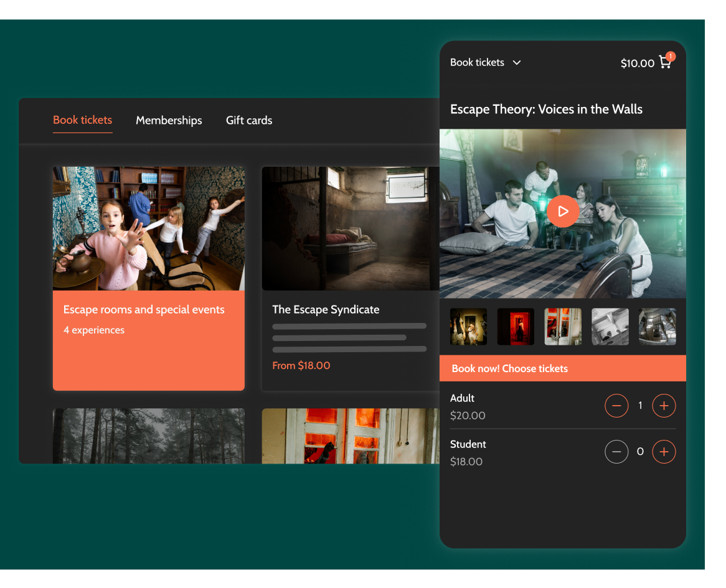Switch to the Memberships tab
Viewport: 726px width, 588px height.
tap(169, 120)
